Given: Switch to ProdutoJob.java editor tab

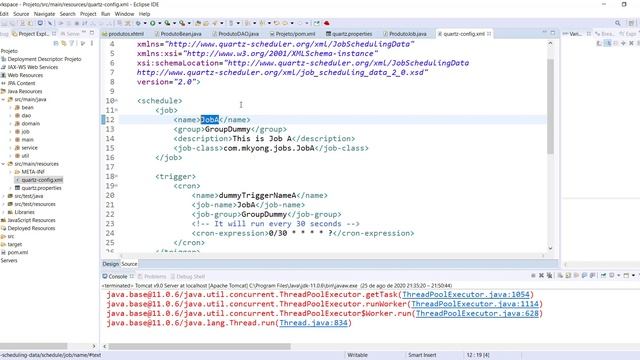Looking at the screenshot, I should [405, 34].
